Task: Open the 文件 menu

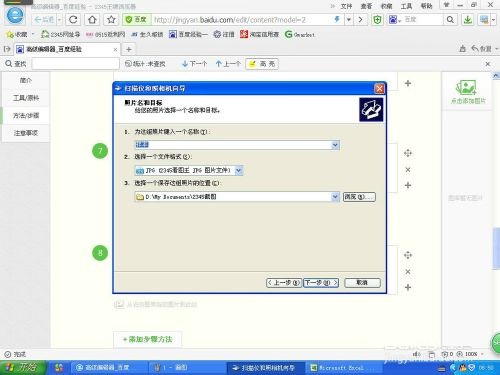Action: [346, 6]
